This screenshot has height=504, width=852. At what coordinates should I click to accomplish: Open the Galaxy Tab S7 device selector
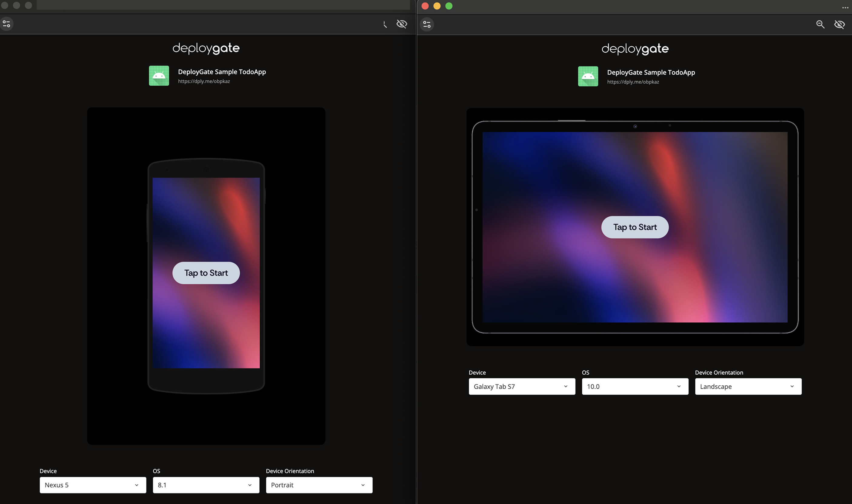point(522,386)
